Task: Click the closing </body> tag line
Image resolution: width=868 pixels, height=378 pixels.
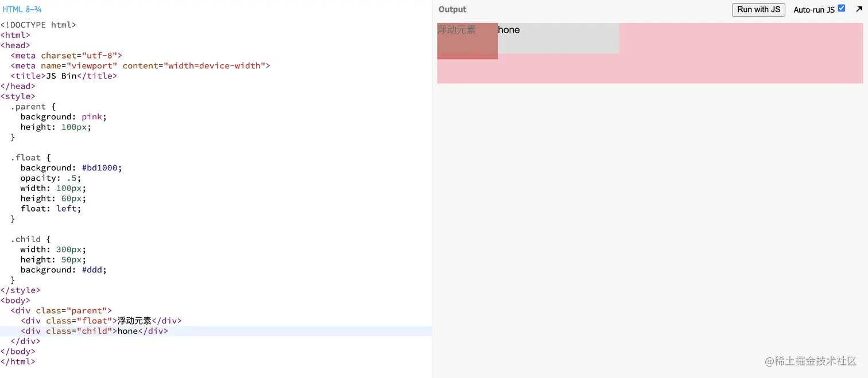Action: coord(18,352)
